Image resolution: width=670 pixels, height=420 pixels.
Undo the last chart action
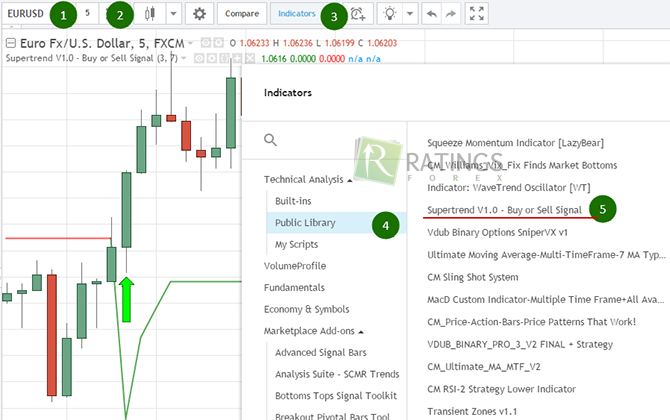[432, 14]
